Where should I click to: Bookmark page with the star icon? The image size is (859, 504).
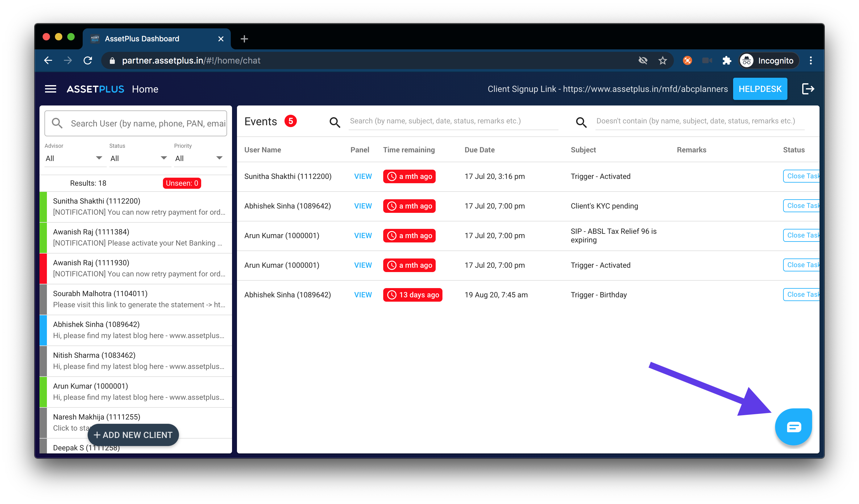(662, 61)
